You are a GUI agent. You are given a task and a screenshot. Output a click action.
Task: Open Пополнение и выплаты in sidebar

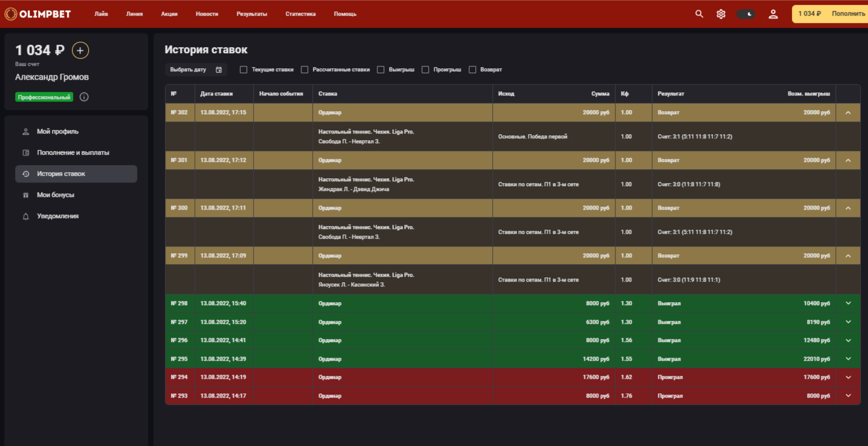tap(72, 153)
